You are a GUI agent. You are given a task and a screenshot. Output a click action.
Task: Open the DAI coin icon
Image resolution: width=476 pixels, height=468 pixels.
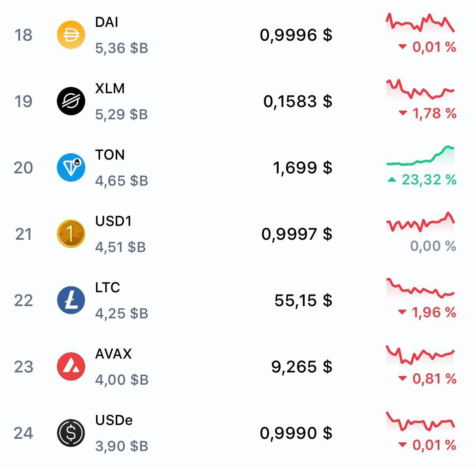pos(71,35)
